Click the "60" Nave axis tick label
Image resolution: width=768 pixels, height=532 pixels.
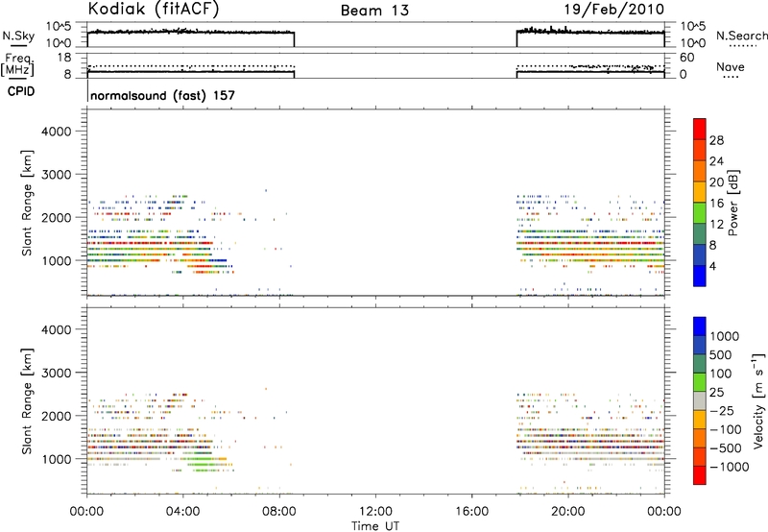[686, 58]
